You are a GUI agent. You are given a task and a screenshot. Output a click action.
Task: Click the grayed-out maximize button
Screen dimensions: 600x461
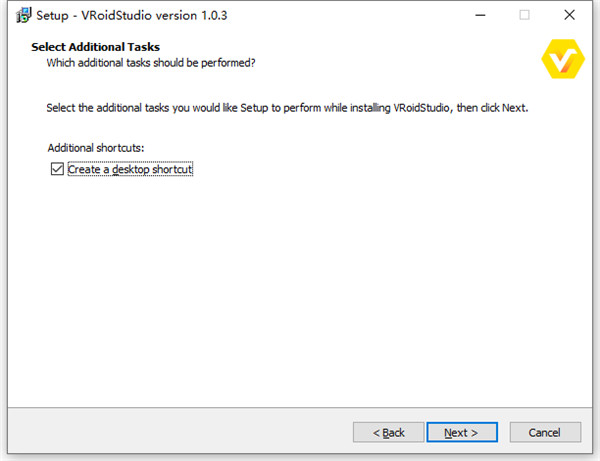524,15
